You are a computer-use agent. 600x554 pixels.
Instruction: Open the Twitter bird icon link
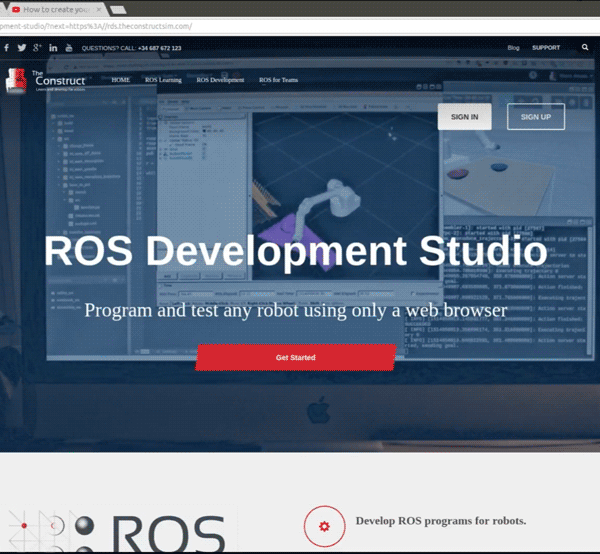click(22, 47)
